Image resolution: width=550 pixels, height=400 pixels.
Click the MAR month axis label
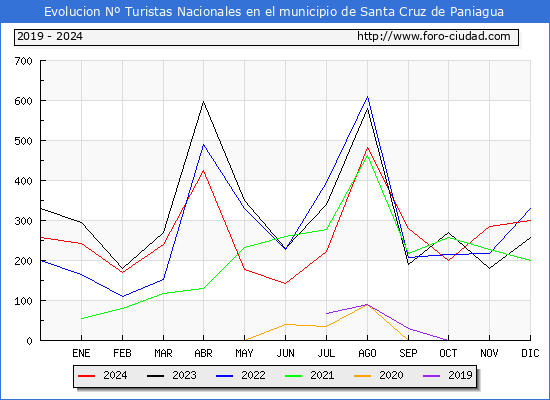tap(163, 353)
